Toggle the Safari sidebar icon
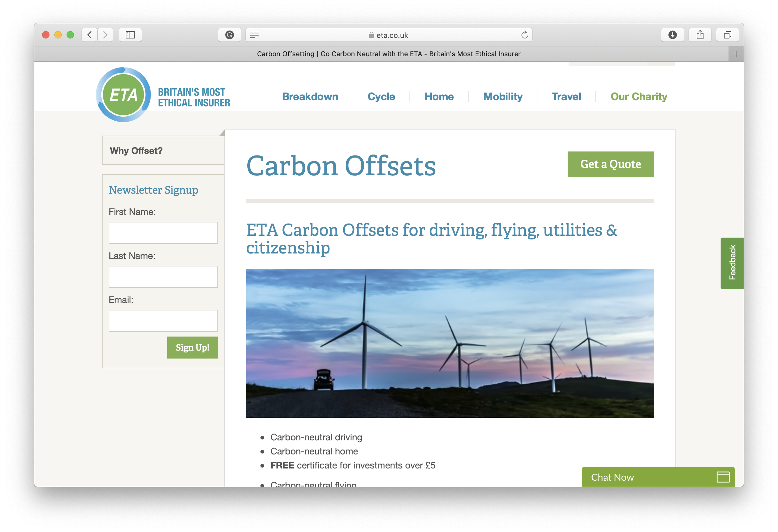This screenshot has height=532, width=778. pos(130,35)
